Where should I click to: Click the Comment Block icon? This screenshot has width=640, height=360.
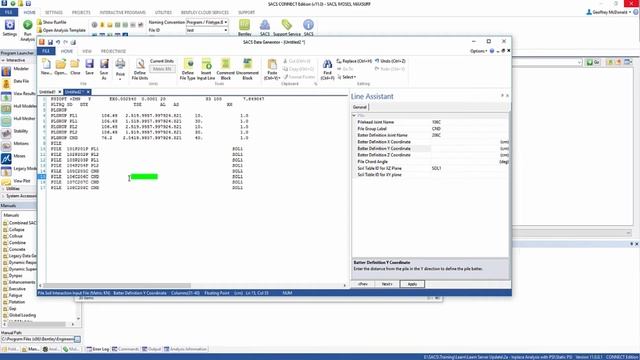click(225, 69)
